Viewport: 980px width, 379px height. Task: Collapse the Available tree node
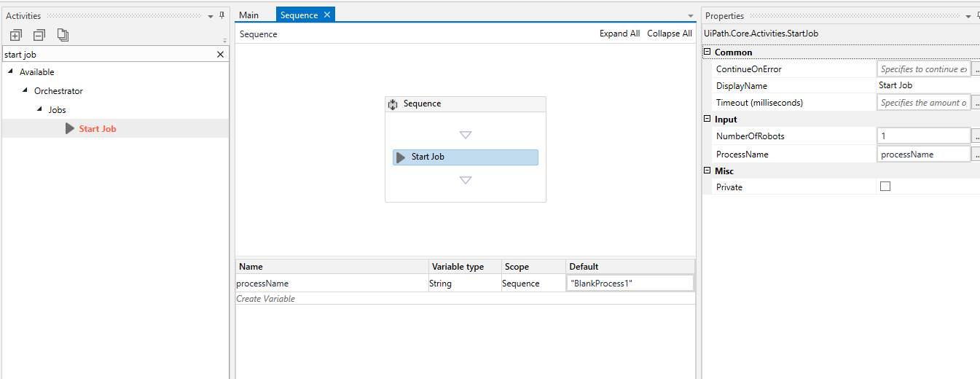click(x=11, y=71)
